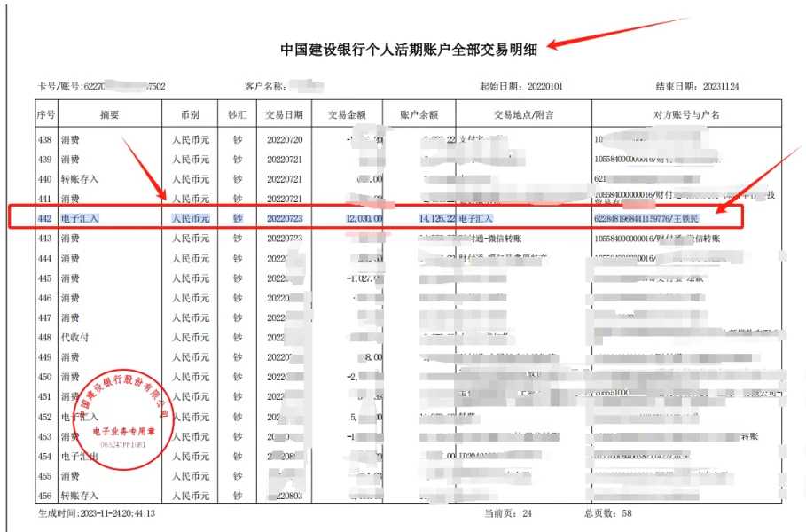Image resolution: width=806 pixels, height=532 pixels.
Task: Click the 交易日期 column header
Action: 284,114
